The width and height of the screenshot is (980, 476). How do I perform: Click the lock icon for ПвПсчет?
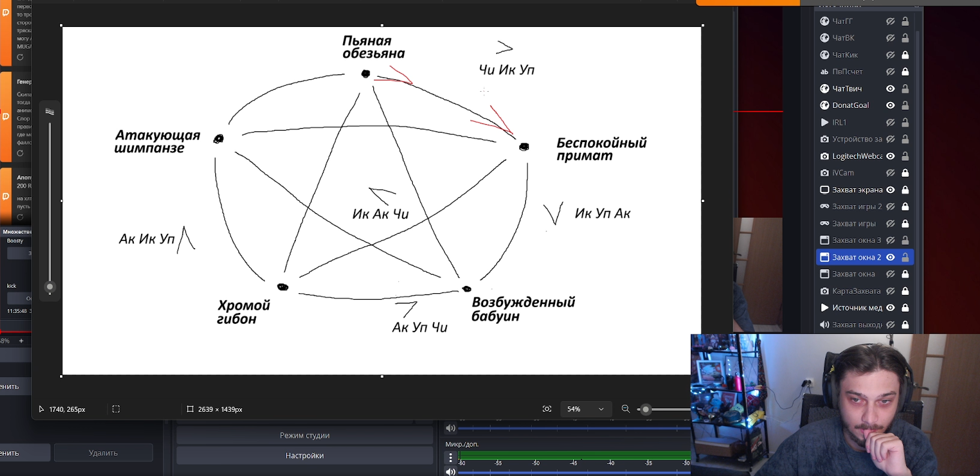click(905, 71)
